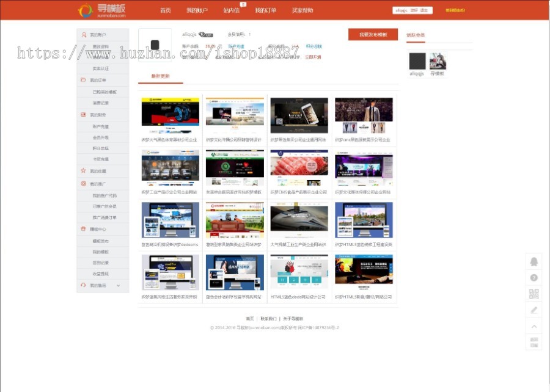Open 卡密充值 in the sidebar
550x392 pixels.
point(101,159)
